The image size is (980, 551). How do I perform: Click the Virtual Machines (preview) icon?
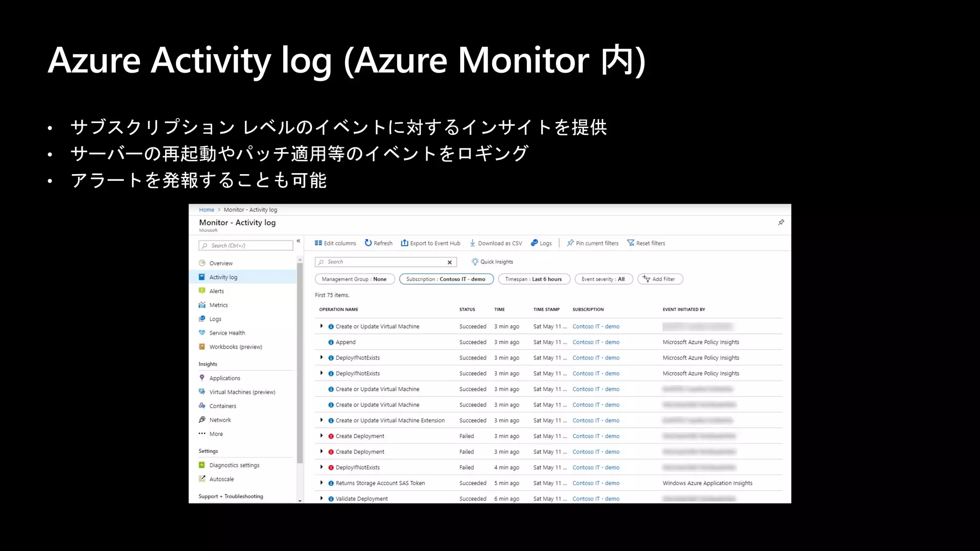[x=202, y=392]
